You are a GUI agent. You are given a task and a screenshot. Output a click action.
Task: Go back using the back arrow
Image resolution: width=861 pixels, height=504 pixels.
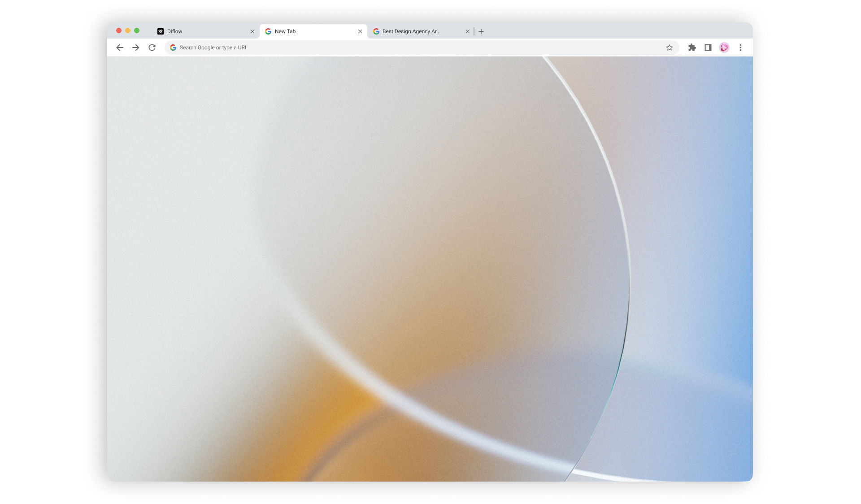tap(119, 48)
